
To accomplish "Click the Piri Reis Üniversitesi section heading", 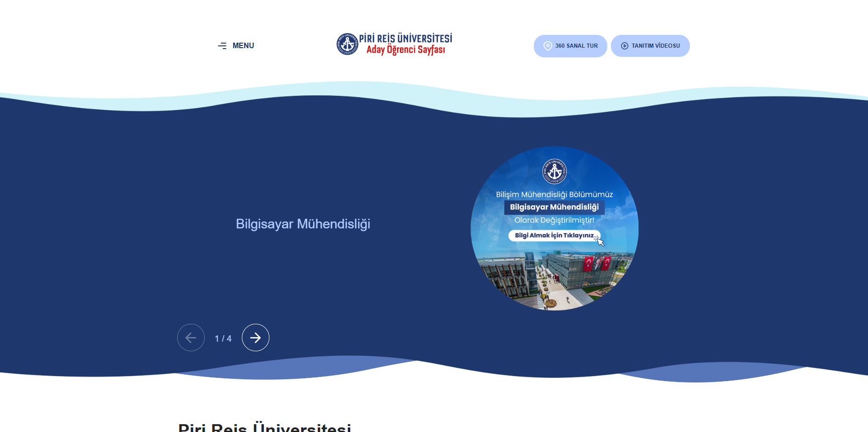I will pos(264,426).
